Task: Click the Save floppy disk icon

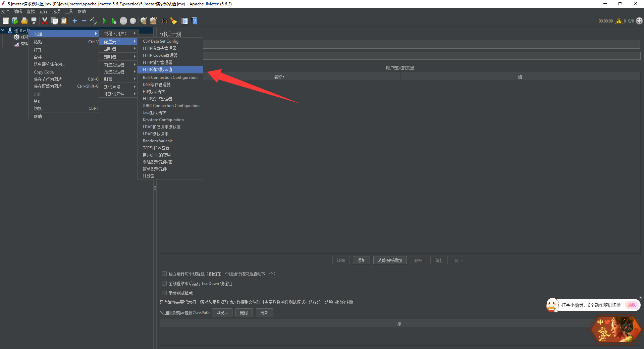Action: pos(34,21)
